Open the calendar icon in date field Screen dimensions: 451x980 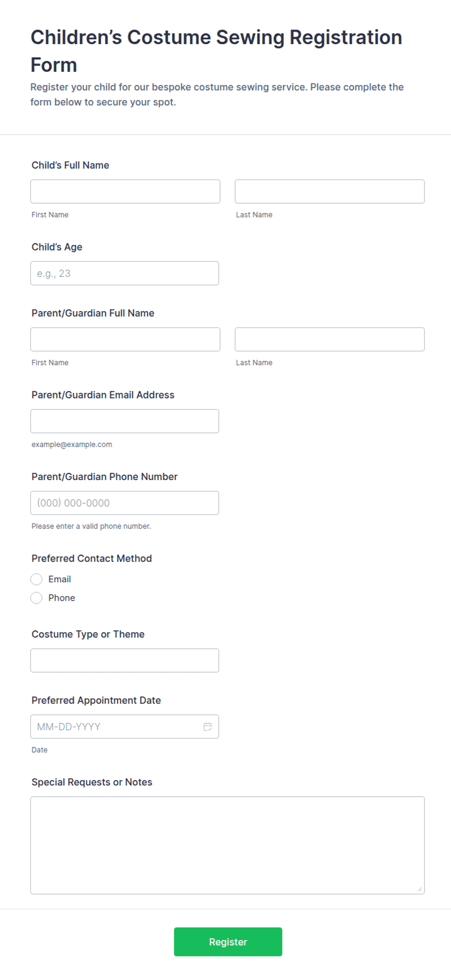[x=208, y=726]
